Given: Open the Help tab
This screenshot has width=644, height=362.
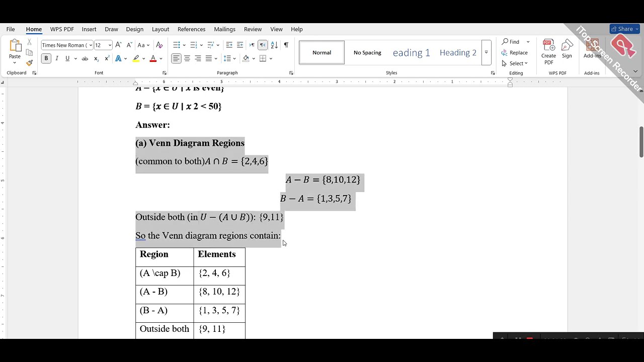Looking at the screenshot, I should click(297, 29).
